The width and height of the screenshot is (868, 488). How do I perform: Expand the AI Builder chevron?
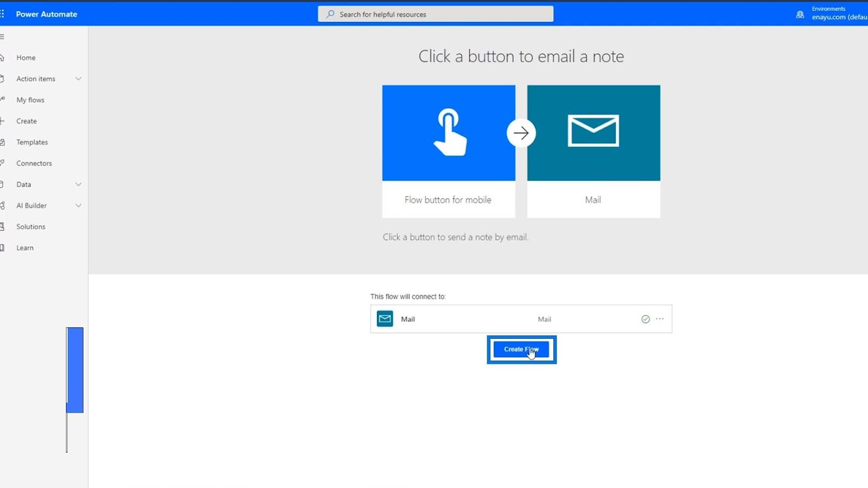79,206
